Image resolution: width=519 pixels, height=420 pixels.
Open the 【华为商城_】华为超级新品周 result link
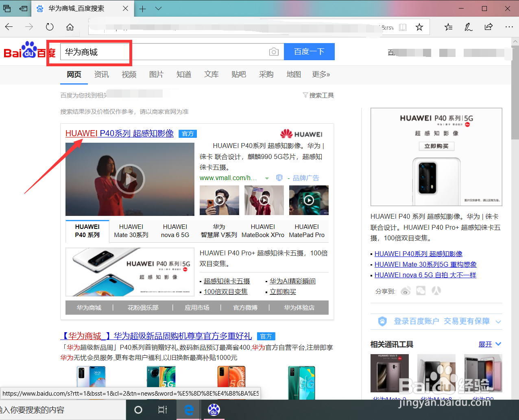click(156, 336)
